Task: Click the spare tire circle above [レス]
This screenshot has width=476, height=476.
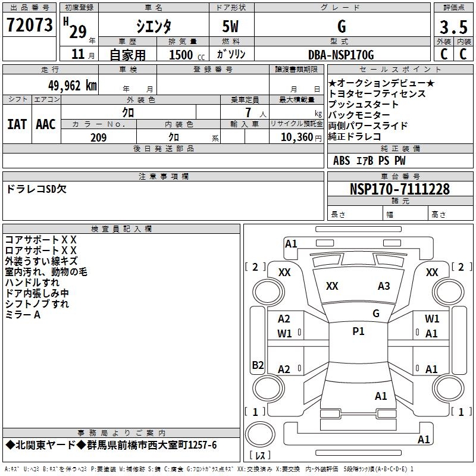Action: pos(260,434)
